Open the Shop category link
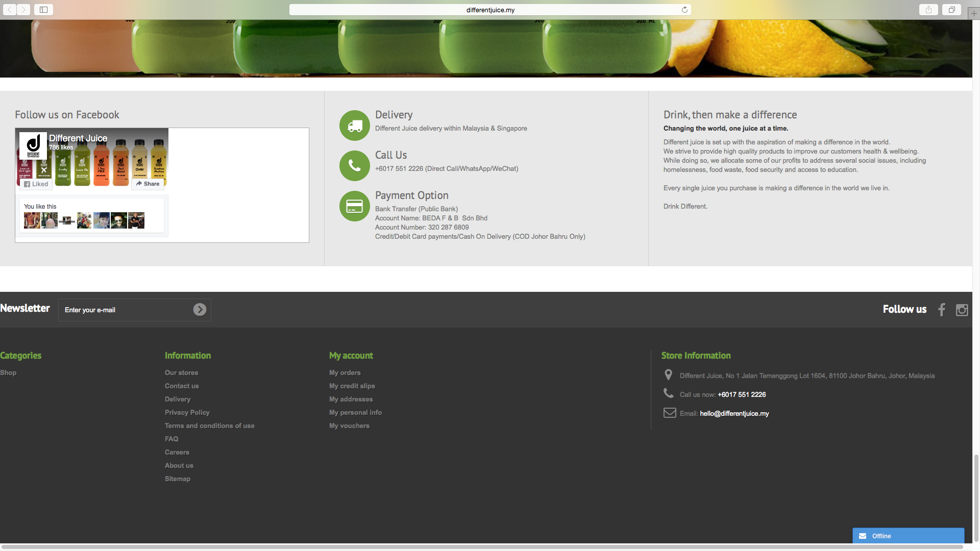980x551 pixels. [x=8, y=372]
